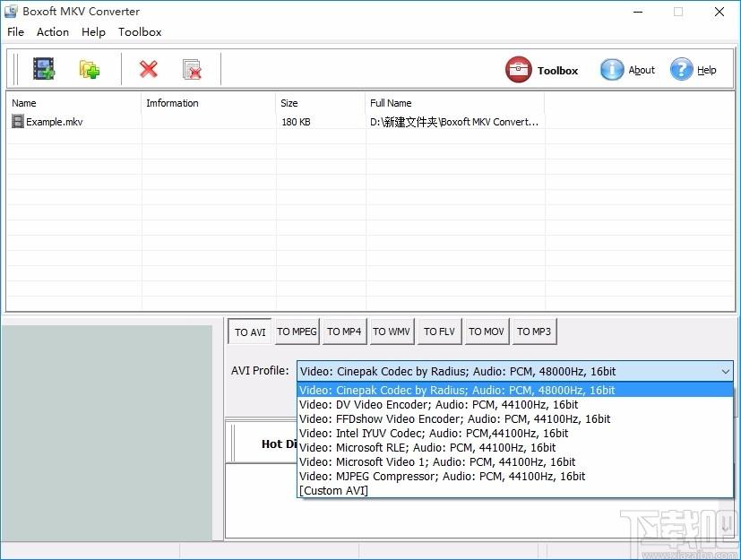
Task: Select Cinepak Codec by Radius profile option
Action: [515, 390]
